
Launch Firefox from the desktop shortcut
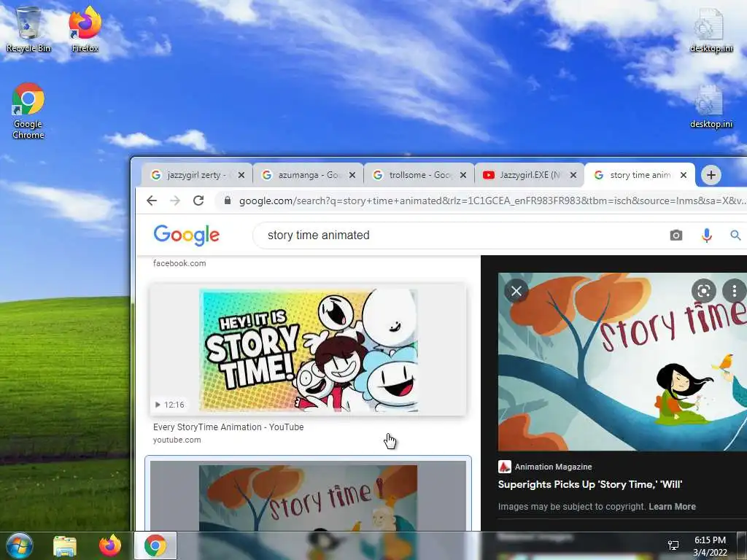pyautogui.click(x=85, y=29)
